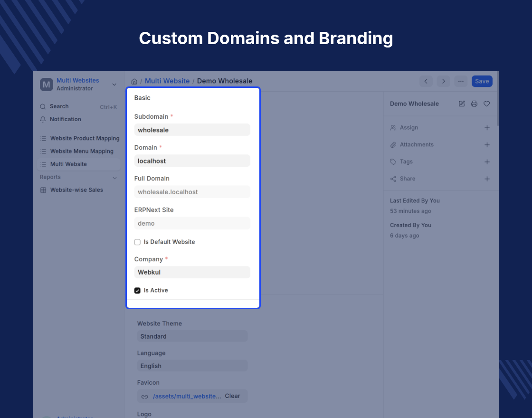Share document with the Share plus
Viewport: 532px width, 418px height.
coord(487,179)
